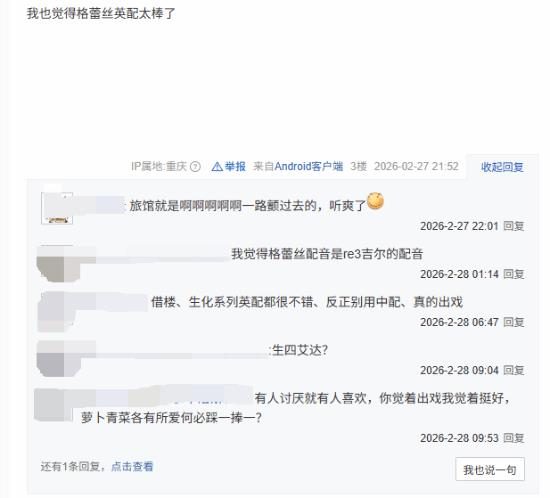Expand remaining reply via 点击查看
The width and height of the screenshot is (550, 498).
pyautogui.click(x=132, y=467)
